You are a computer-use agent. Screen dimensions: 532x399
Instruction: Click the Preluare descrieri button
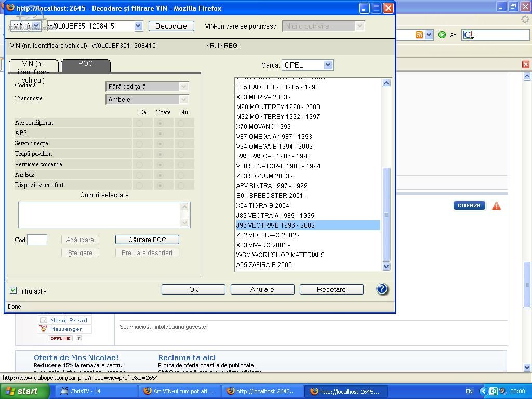[x=147, y=253]
